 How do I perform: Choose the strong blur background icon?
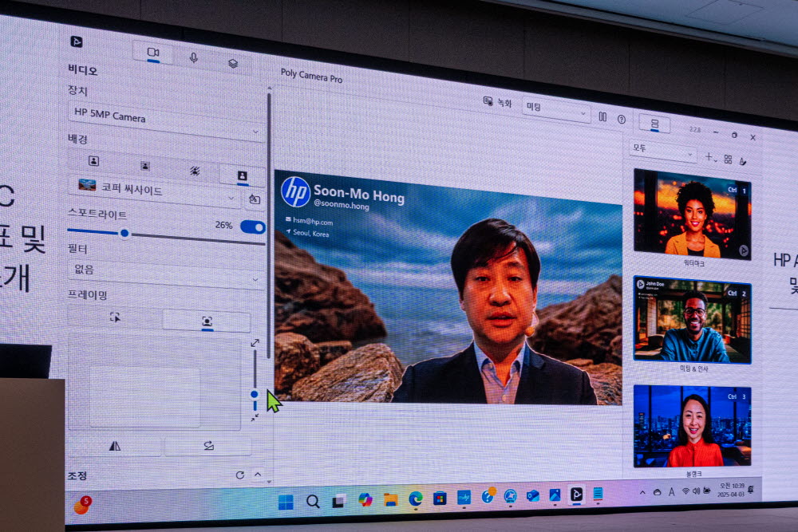195,171
